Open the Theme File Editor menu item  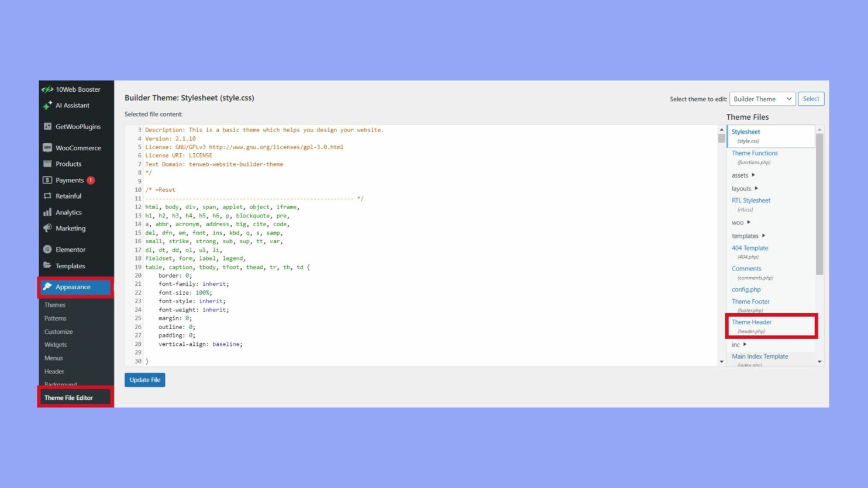point(68,397)
